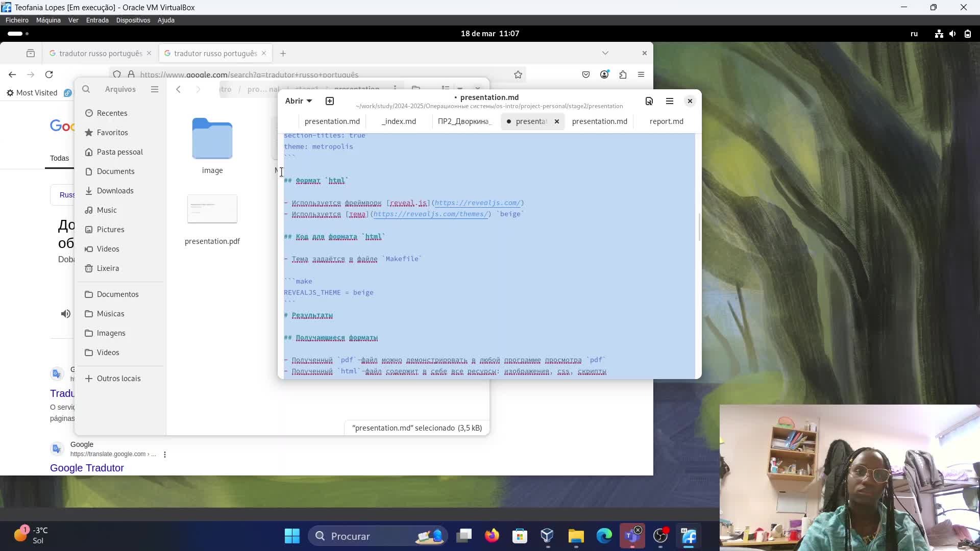Open the new document icon in text editor
This screenshot has width=980, height=551.
(330, 101)
